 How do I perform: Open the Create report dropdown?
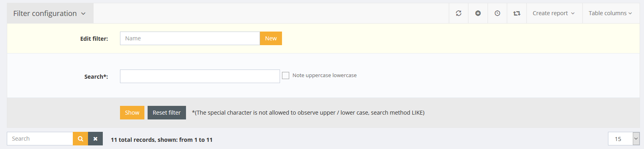click(554, 13)
